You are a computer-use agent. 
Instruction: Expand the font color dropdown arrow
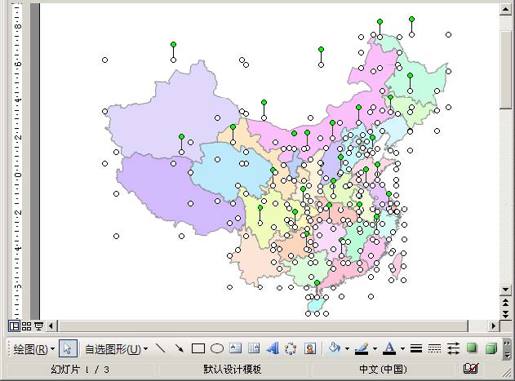tap(403, 349)
